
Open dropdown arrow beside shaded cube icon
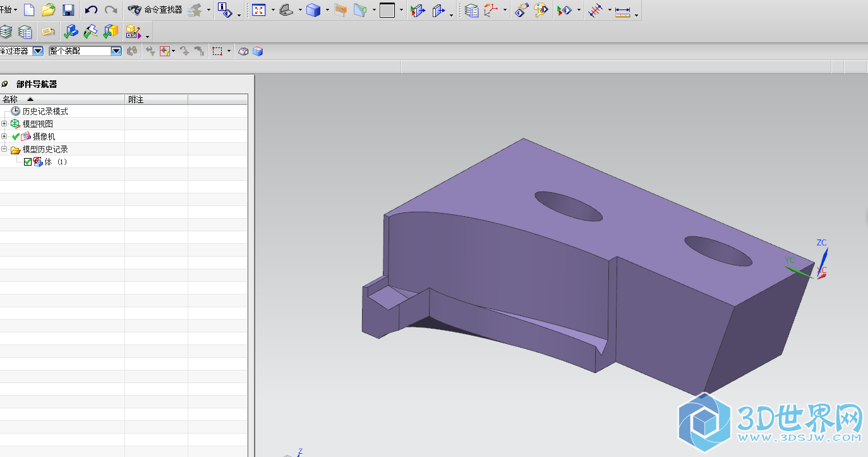point(327,10)
